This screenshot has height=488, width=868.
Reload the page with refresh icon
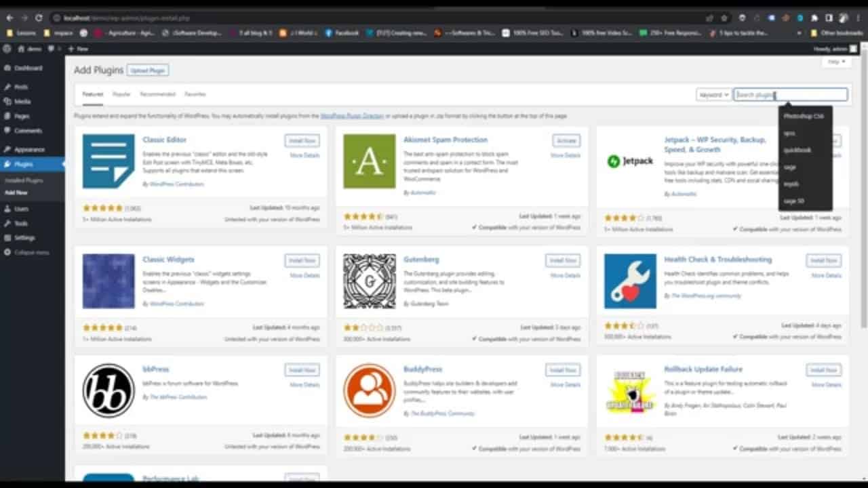click(39, 18)
